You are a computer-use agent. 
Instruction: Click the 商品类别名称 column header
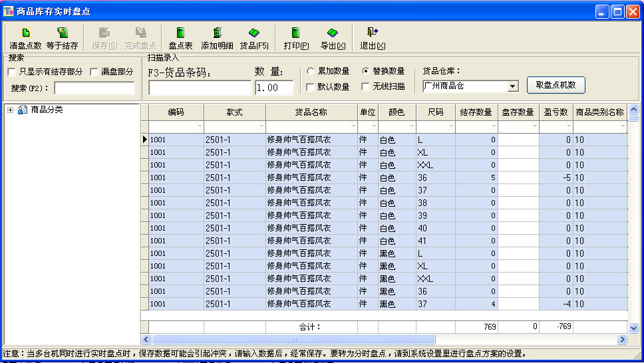point(599,112)
